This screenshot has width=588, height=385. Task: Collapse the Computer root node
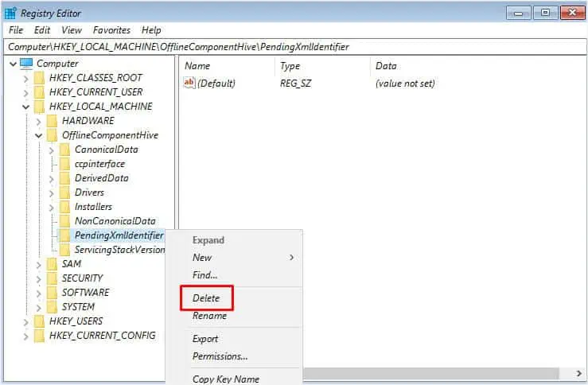coord(13,64)
